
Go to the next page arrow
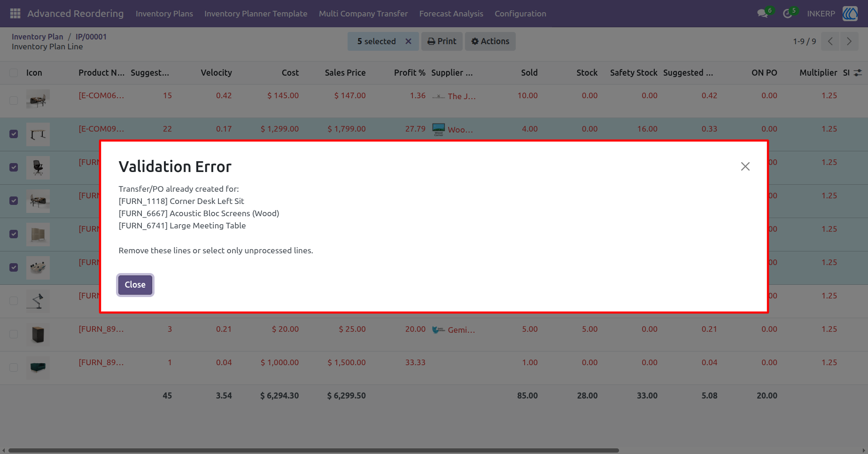click(x=849, y=41)
